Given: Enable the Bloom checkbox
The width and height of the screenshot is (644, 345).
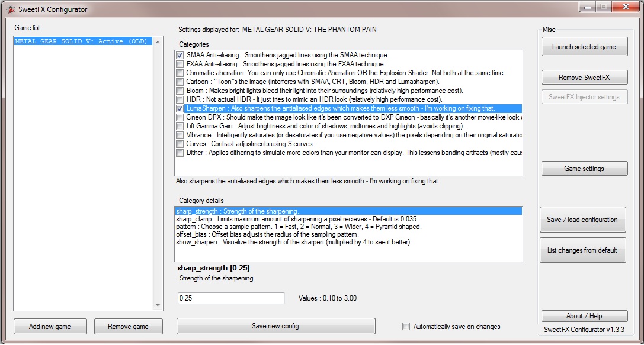Looking at the screenshot, I should pos(180,91).
